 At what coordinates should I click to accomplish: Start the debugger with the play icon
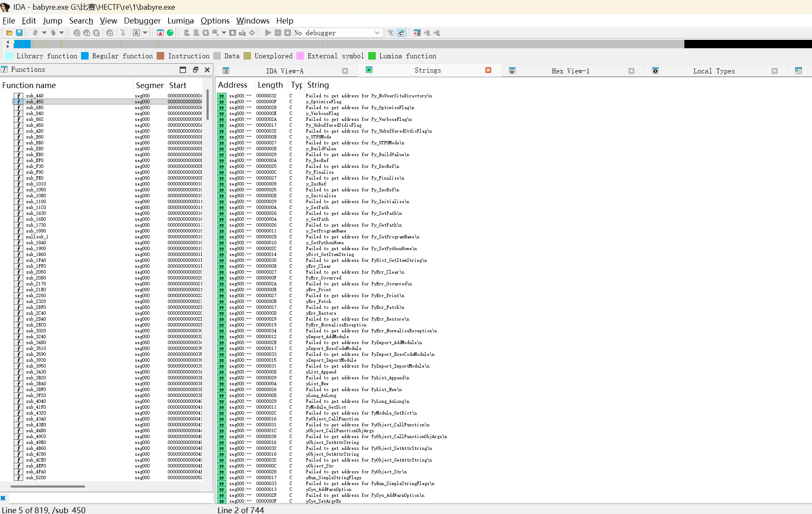268,33
